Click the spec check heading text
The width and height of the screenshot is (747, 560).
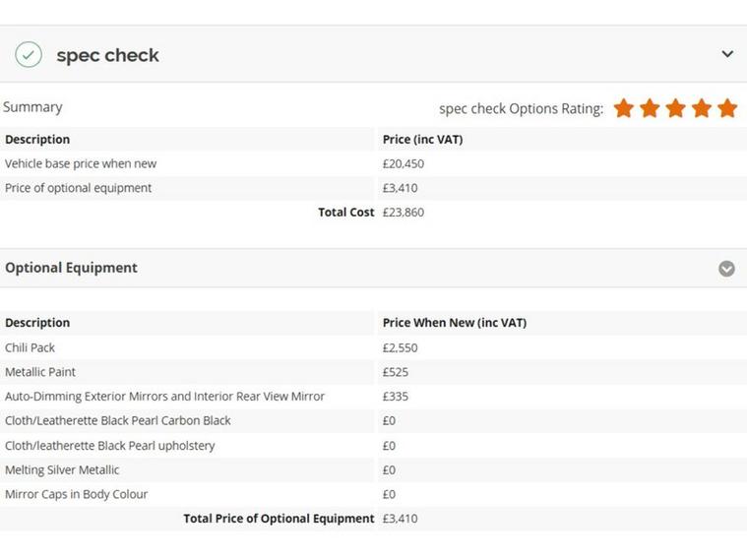point(107,56)
